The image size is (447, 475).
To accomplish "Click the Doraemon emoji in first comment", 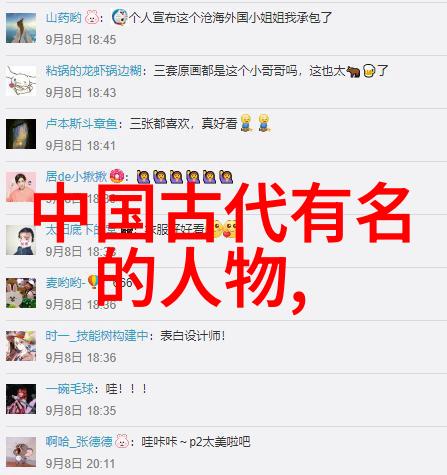I will pos(119,17).
